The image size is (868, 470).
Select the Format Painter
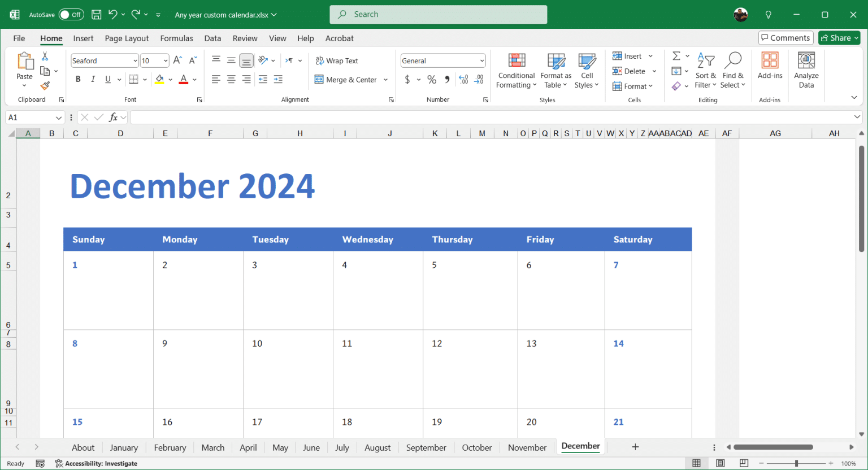tap(45, 86)
